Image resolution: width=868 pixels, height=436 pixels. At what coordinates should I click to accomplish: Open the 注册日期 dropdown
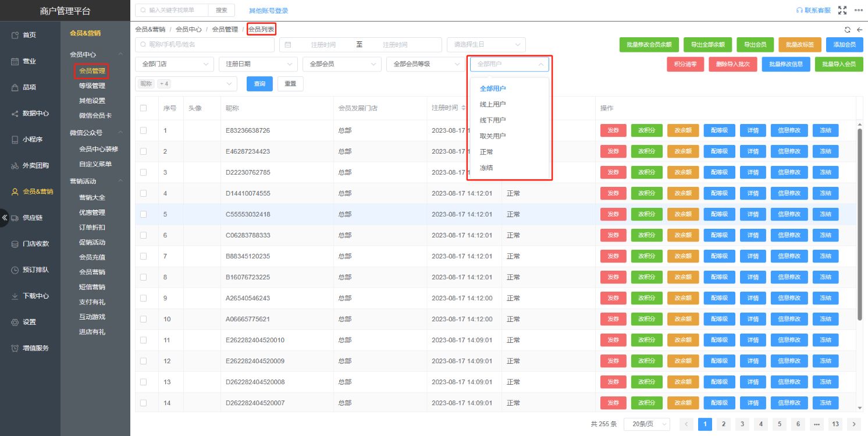point(258,64)
